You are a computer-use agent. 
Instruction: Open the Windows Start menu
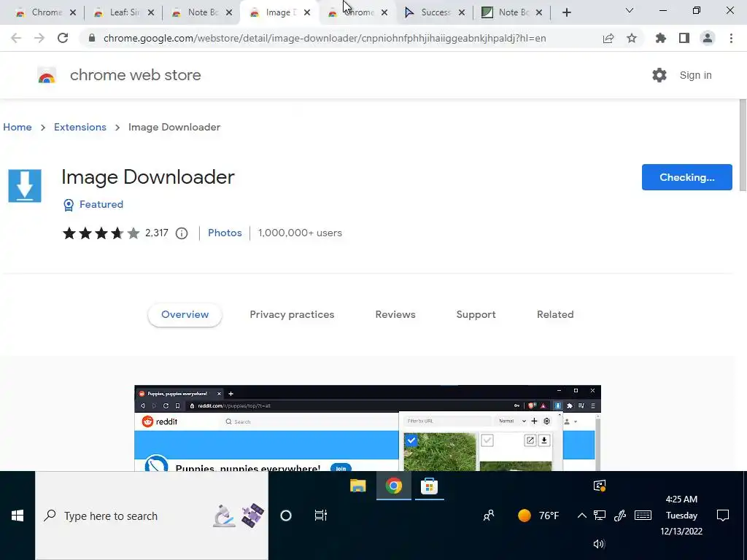tap(18, 516)
